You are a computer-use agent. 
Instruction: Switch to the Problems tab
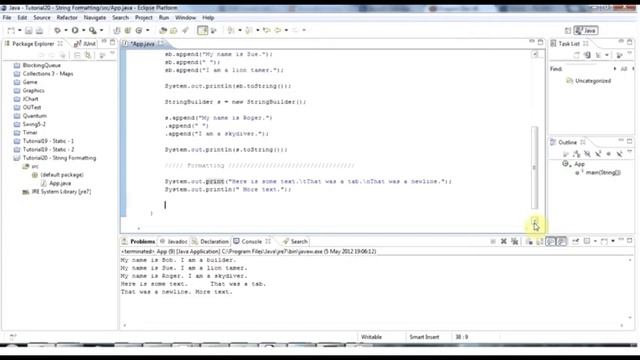pyautogui.click(x=139, y=242)
